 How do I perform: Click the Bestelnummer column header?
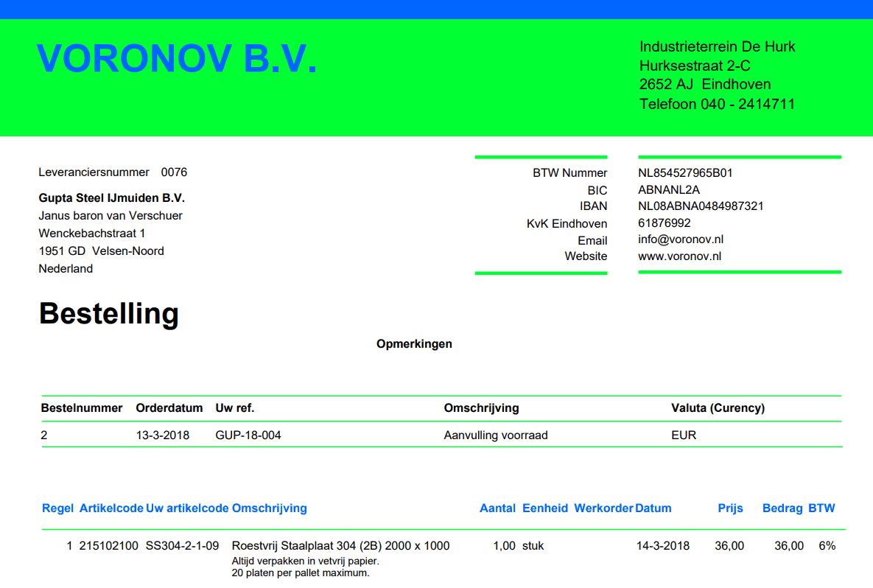[x=82, y=408]
